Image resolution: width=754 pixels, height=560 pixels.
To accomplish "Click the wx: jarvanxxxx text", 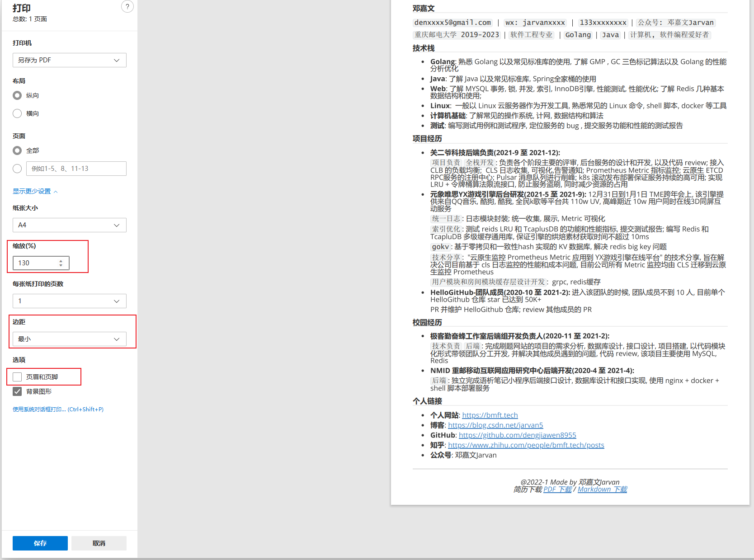I will (x=535, y=23).
